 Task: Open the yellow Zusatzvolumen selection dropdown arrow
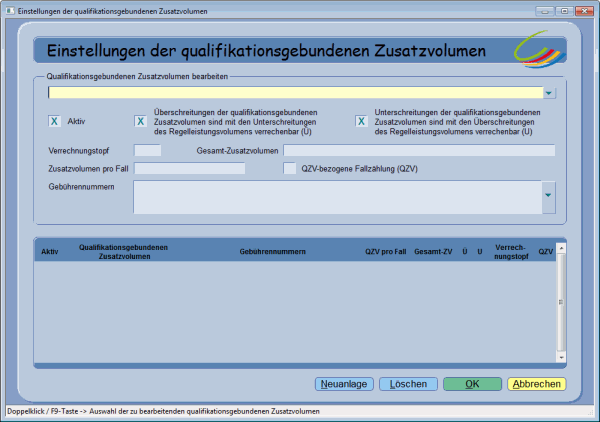[x=549, y=93]
